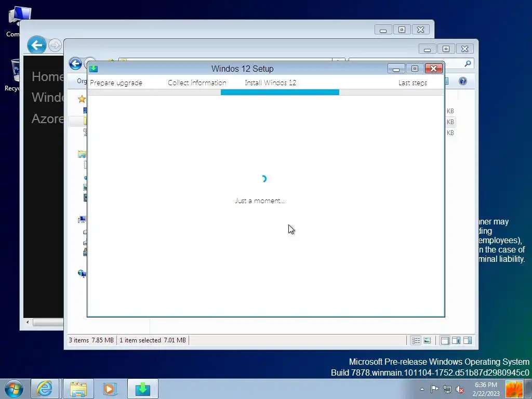This screenshot has width=532, height=399.
Task: Click the Just a moment text
Action: coord(260,201)
